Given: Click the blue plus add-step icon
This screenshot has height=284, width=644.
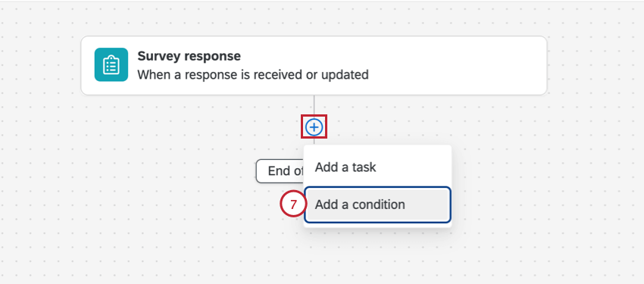Looking at the screenshot, I should [314, 127].
